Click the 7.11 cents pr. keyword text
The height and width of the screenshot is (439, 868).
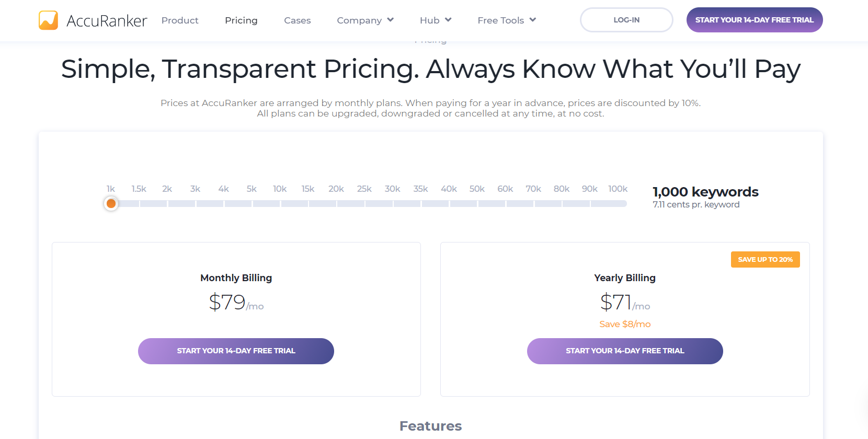coord(696,205)
